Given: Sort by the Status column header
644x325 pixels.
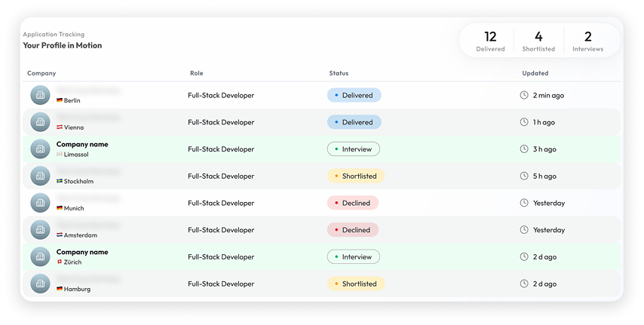Looking at the screenshot, I should point(339,73).
